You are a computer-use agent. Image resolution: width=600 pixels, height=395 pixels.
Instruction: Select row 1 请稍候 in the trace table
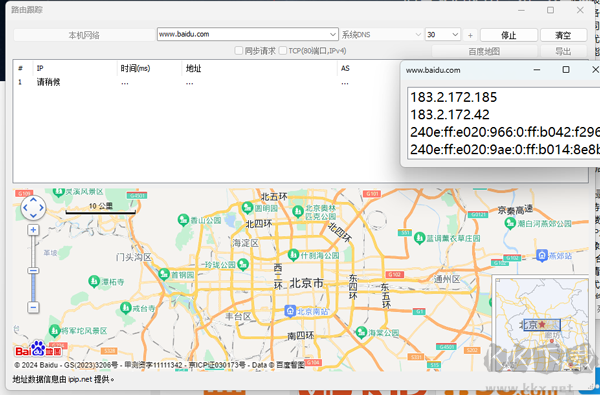pyautogui.click(x=207, y=82)
